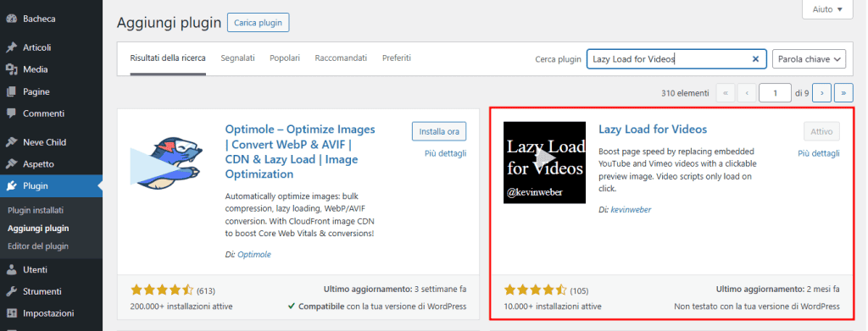The image size is (868, 331).
Task: Select Aggiungi plugin in sidebar submenu
Action: coord(38,229)
